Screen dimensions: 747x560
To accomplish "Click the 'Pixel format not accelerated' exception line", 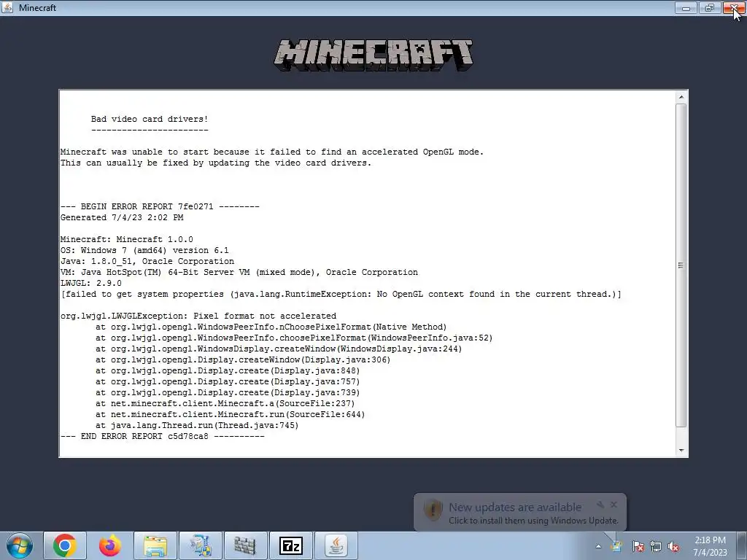I will [x=198, y=316].
